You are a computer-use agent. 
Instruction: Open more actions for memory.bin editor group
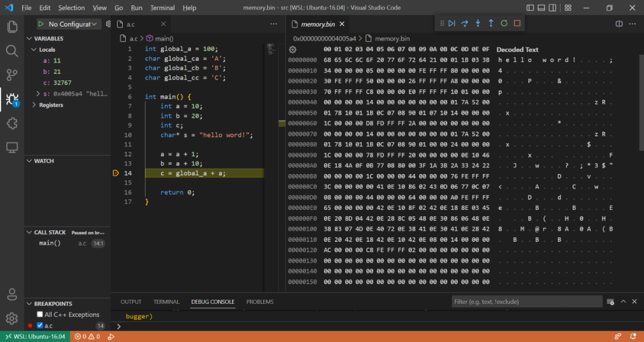coord(633,24)
